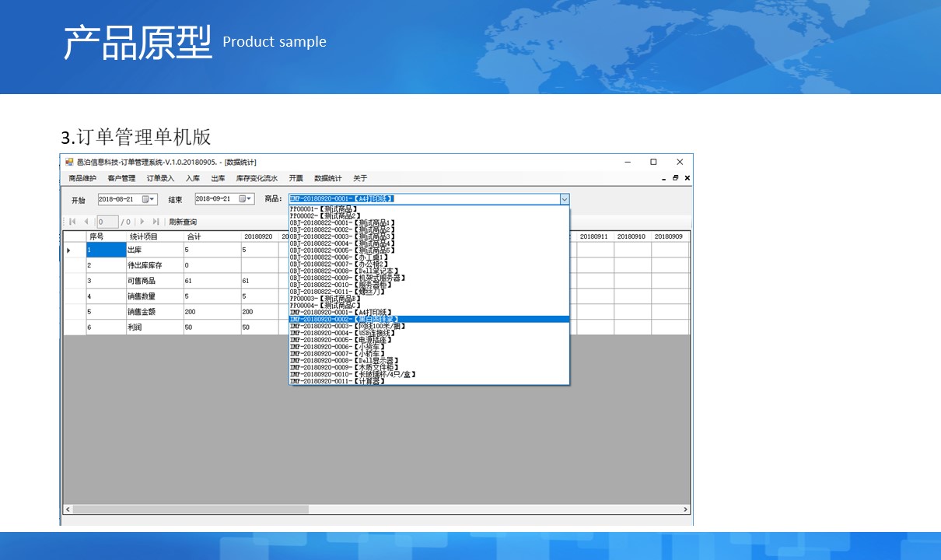Open the 入库 menu
Image resolution: width=941 pixels, height=560 pixels.
pos(193,178)
